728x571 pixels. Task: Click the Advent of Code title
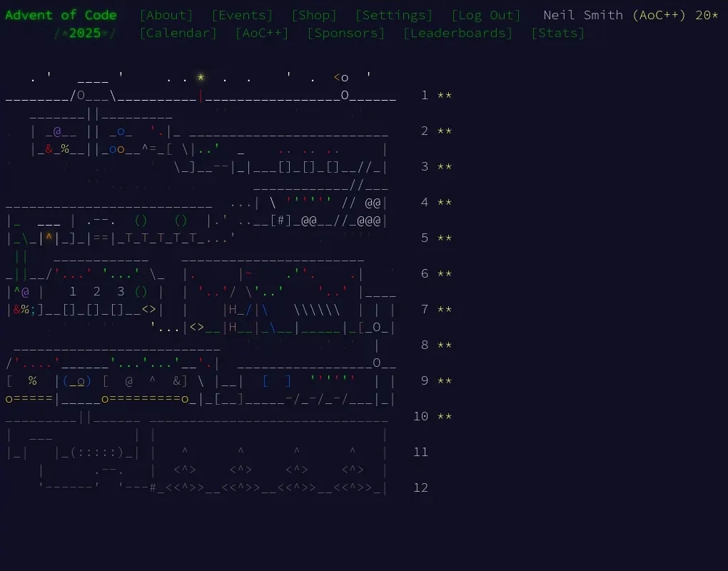(61, 14)
